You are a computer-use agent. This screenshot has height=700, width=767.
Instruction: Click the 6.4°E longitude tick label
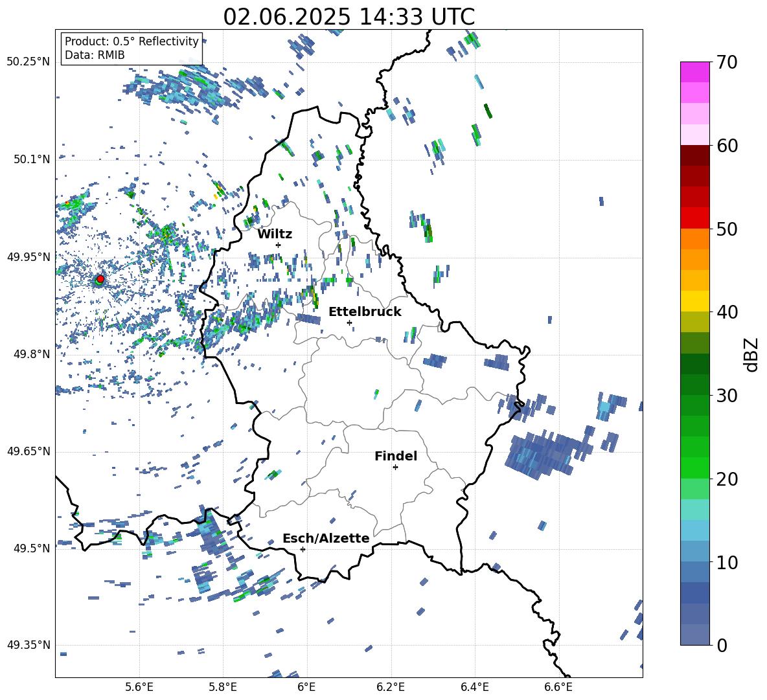[x=474, y=687]
